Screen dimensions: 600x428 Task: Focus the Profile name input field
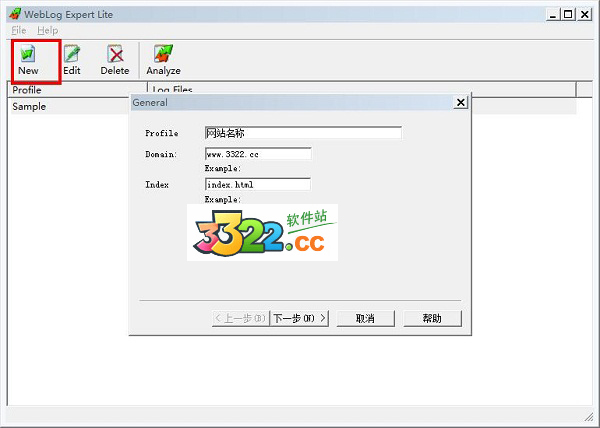[x=303, y=133]
